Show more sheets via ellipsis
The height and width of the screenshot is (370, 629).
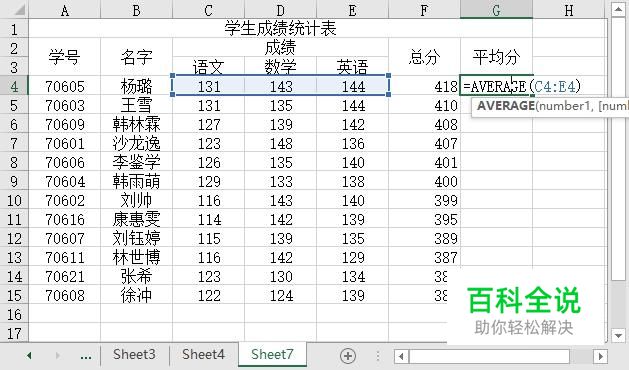click(x=85, y=356)
